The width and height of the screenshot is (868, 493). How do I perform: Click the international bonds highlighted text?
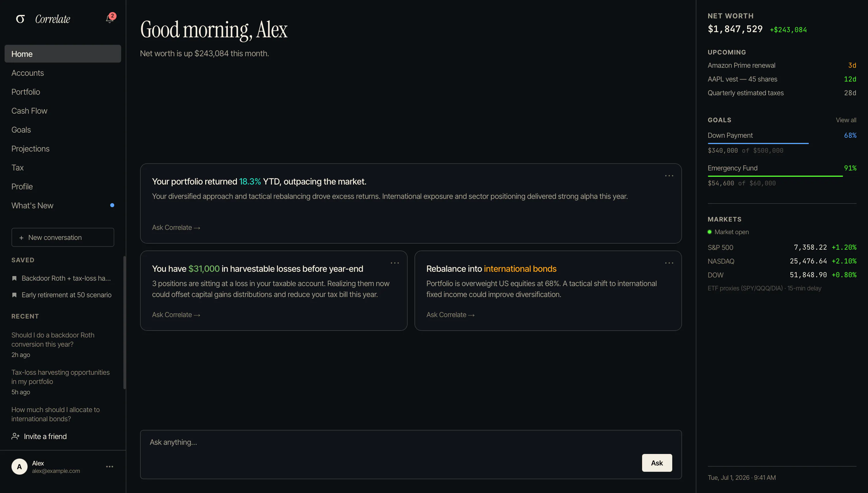pyautogui.click(x=520, y=269)
